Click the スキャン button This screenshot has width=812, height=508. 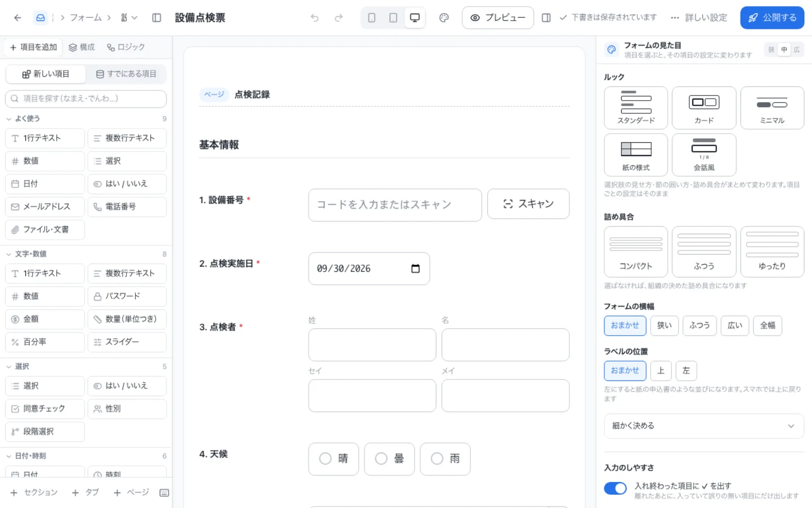tap(528, 204)
